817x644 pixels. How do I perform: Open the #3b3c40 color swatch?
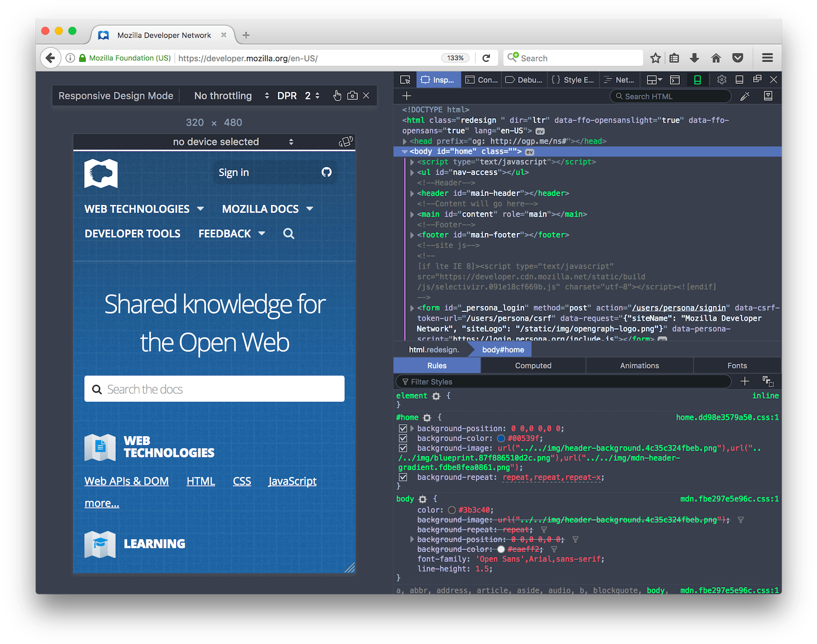452,510
